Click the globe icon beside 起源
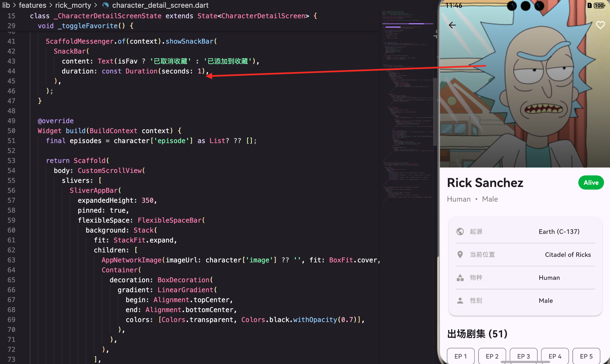Viewport: 610px width, 364px height. [x=460, y=231]
